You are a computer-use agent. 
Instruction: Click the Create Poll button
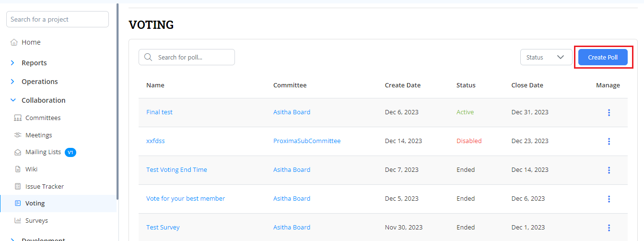[x=602, y=57]
